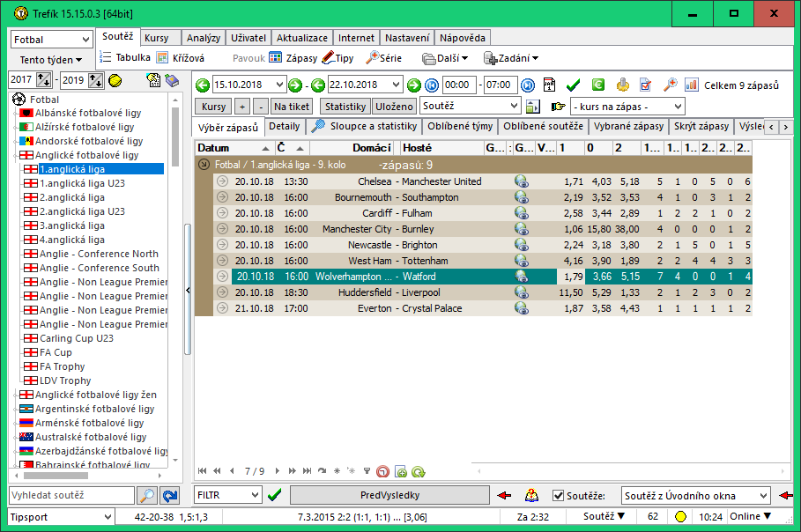Open Křížová table view
801x532 pixels.
[x=181, y=58]
